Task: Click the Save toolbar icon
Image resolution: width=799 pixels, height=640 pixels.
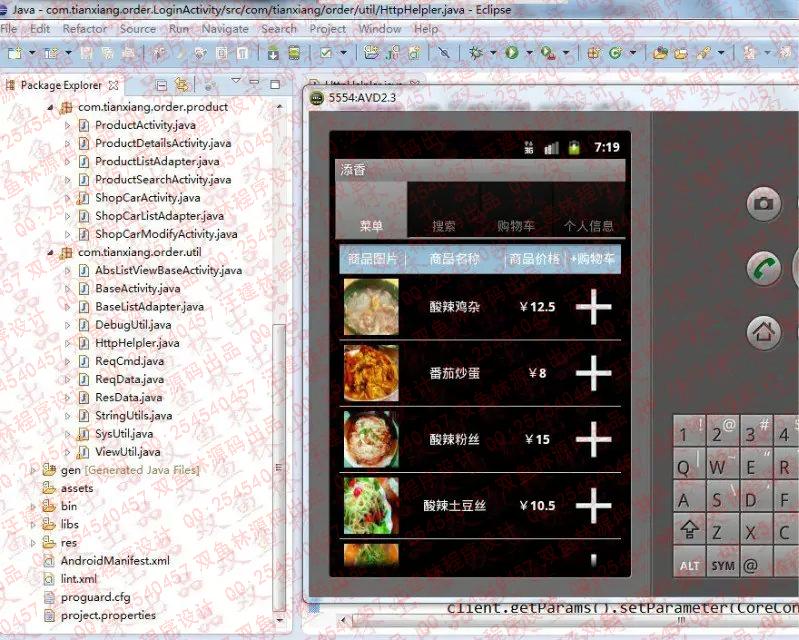Action: 86,52
